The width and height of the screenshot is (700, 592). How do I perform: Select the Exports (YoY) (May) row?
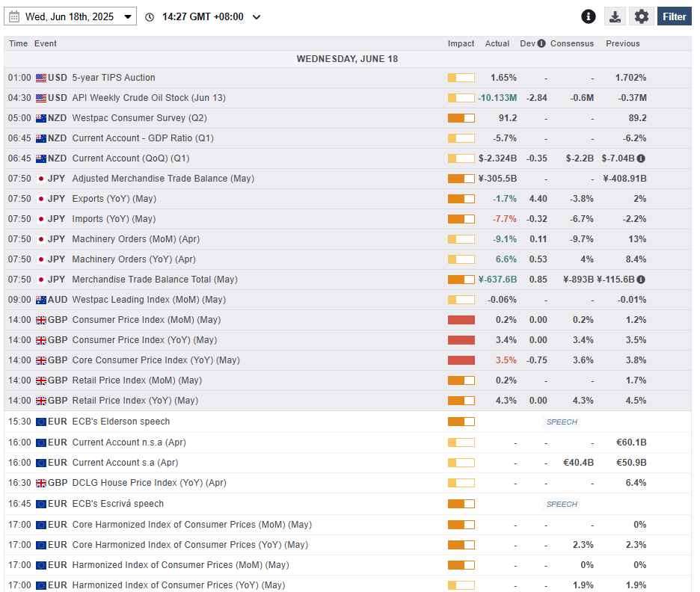tap(347, 199)
